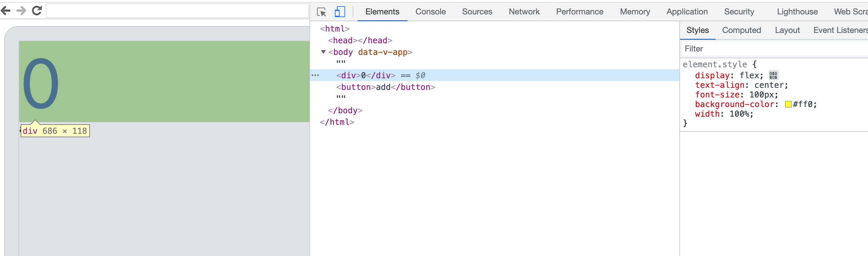Image resolution: width=868 pixels, height=256 pixels.
Task: Click the text-align: center declaration
Action: pos(741,85)
